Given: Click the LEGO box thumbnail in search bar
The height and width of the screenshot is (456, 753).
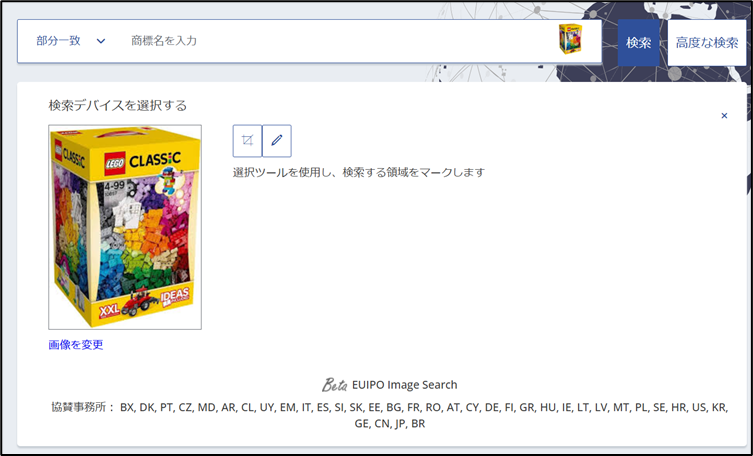Looking at the screenshot, I should click(571, 38).
